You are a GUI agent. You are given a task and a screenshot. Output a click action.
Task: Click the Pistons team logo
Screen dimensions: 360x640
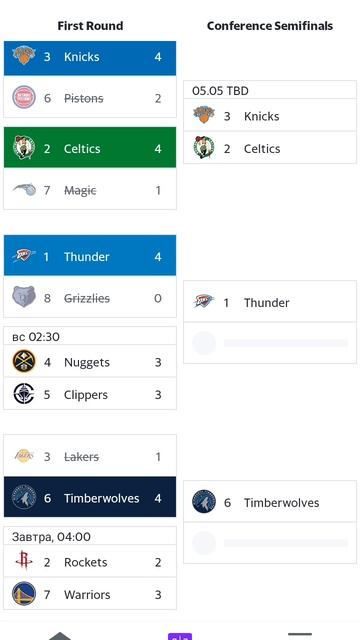pyautogui.click(x=24, y=98)
